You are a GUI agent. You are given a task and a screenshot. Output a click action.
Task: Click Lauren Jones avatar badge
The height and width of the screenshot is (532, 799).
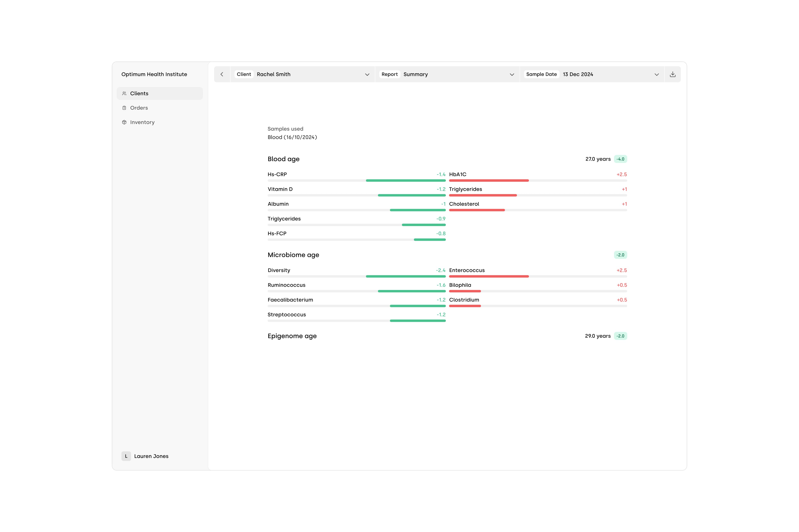(126, 456)
